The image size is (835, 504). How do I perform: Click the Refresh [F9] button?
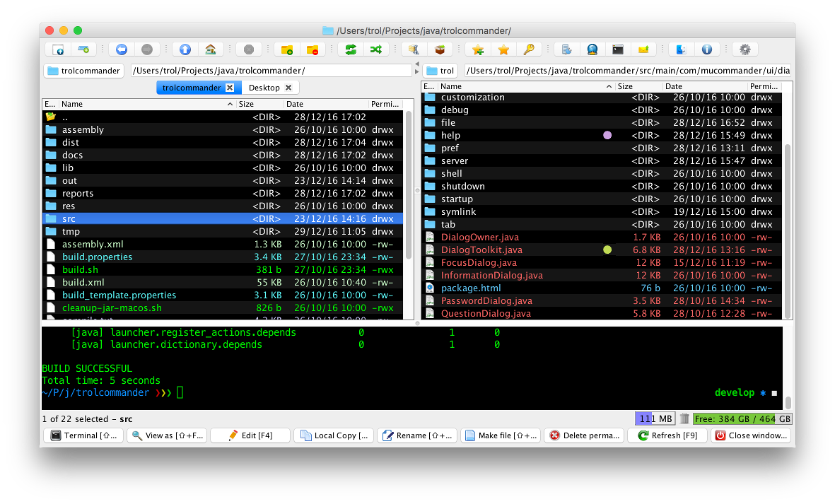tap(667, 435)
